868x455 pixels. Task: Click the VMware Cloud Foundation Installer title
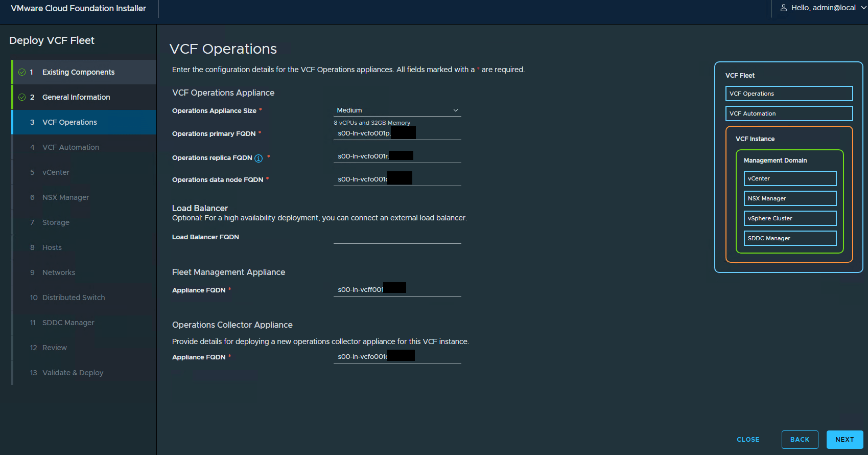(x=78, y=8)
